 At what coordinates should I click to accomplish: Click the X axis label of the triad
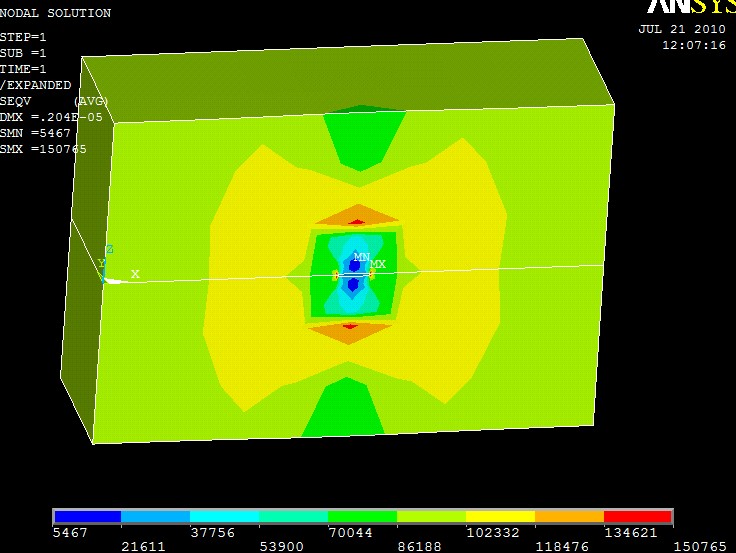(x=135, y=274)
